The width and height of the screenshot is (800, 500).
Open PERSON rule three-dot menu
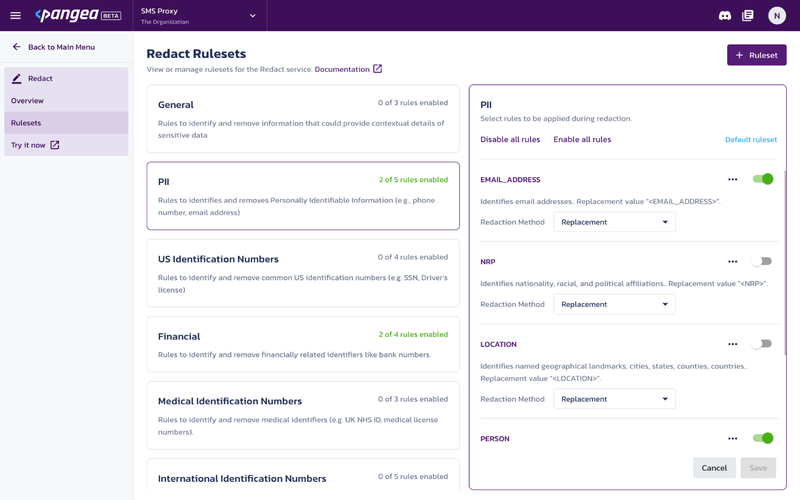click(733, 438)
